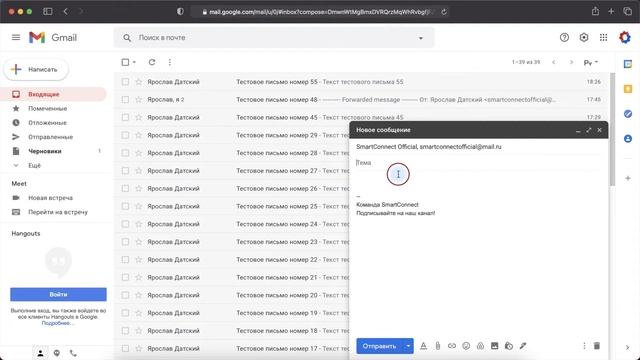The image size is (640, 360).
Task: Get add-ons with the plus icon in the side panel
Action: pyautogui.click(x=628, y=178)
